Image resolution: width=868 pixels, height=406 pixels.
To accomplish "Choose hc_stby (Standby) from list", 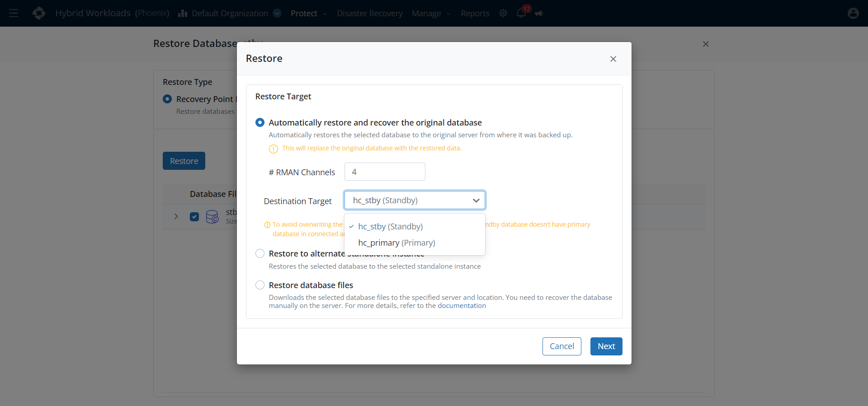I will (390, 227).
